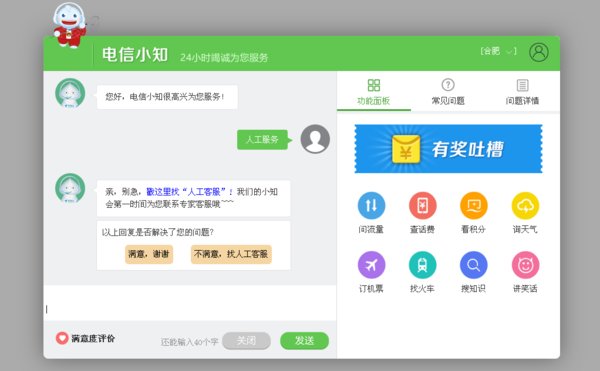Click the red heart 满意度评价 icon
The height and width of the screenshot is (371, 600).
click(62, 338)
